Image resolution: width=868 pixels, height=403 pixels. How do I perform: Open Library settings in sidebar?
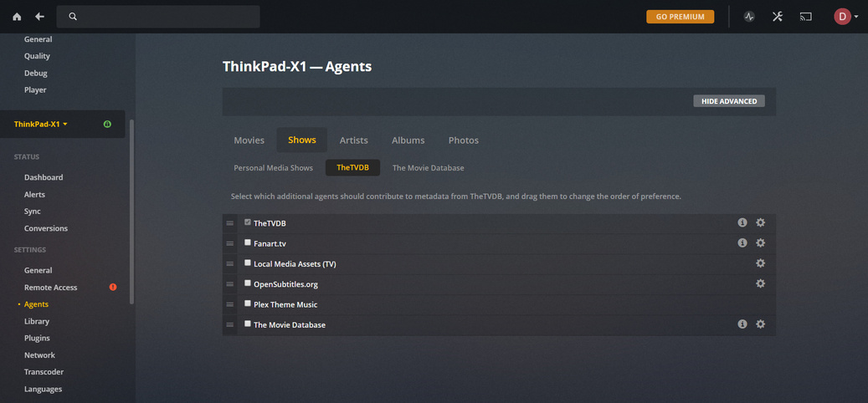point(37,321)
